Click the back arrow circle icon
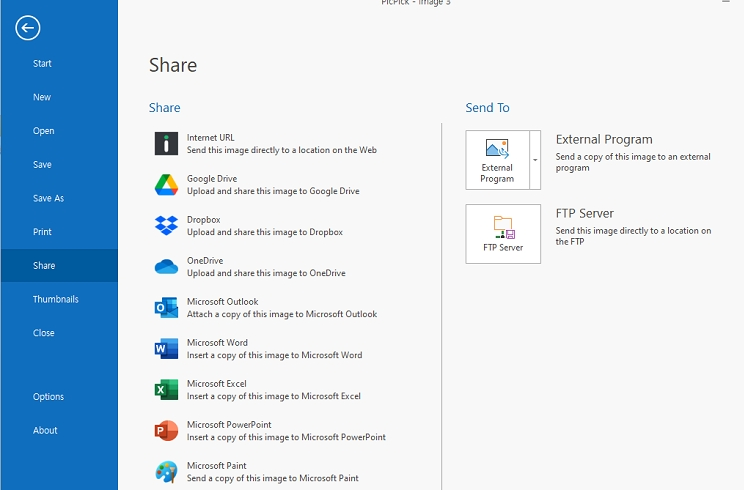This screenshot has width=744, height=490. pyautogui.click(x=28, y=28)
